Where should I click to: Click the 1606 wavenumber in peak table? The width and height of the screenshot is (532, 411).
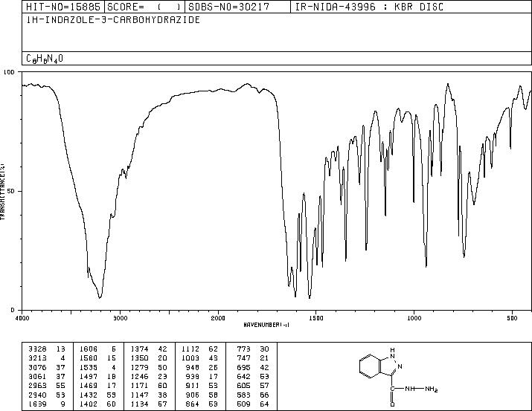point(89,349)
